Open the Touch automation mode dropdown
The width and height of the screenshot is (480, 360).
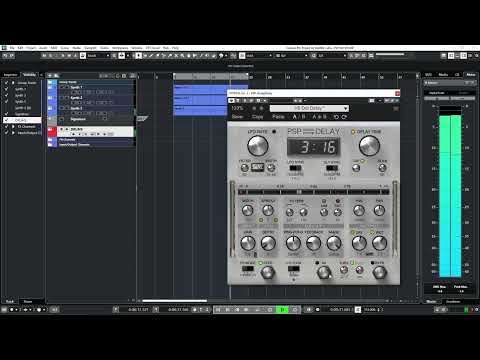pyautogui.click(x=98, y=56)
